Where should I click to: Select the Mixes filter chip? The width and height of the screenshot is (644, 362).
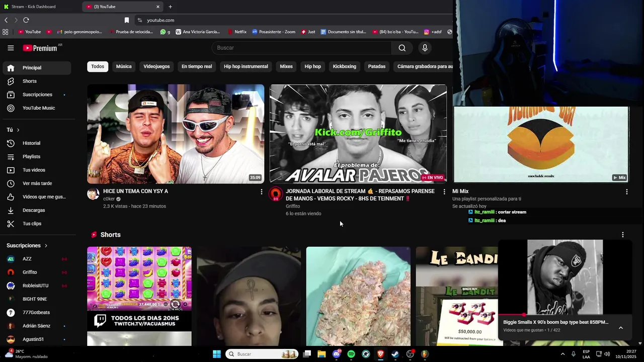click(x=286, y=66)
